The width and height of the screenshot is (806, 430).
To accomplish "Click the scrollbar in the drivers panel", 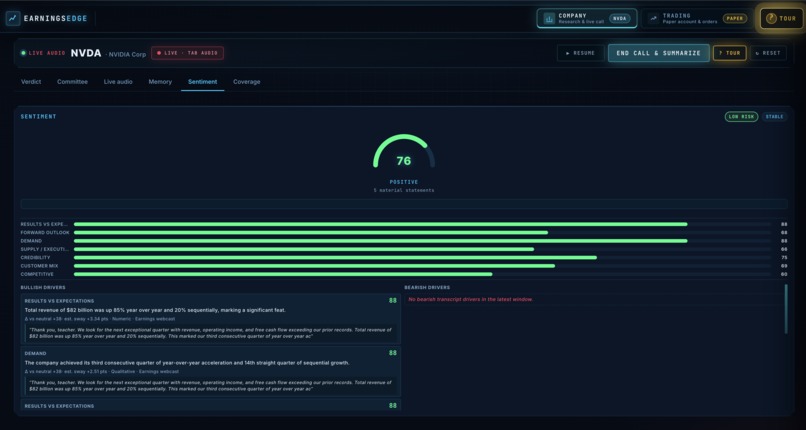I will 786,309.
